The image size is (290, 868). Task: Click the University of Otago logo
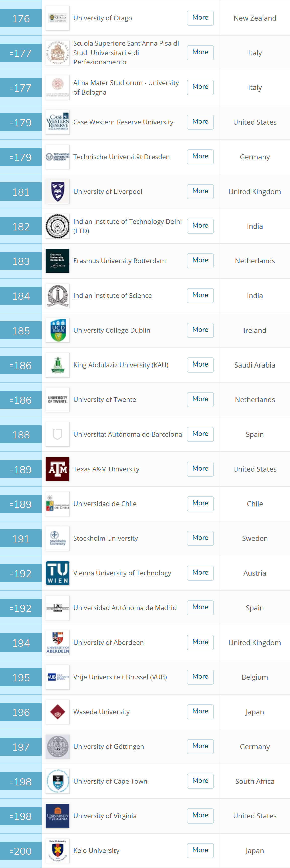(57, 18)
